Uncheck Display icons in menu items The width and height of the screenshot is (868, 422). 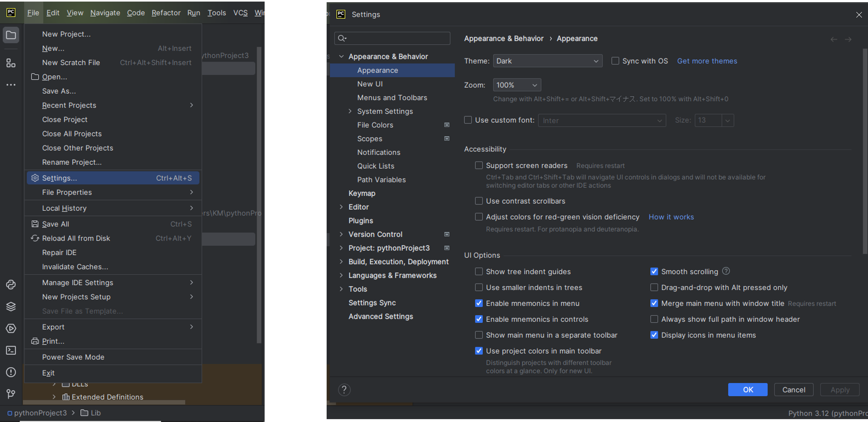pyautogui.click(x=654, y=335)
